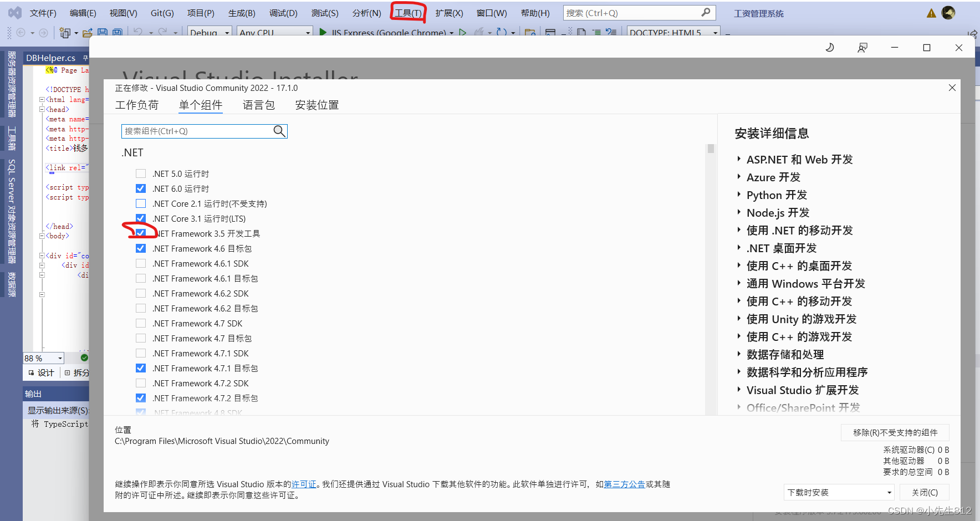This screenshot has width=980, height=521.
Task: Switch to 工作负荷 tab
Action: click(137, 105)
